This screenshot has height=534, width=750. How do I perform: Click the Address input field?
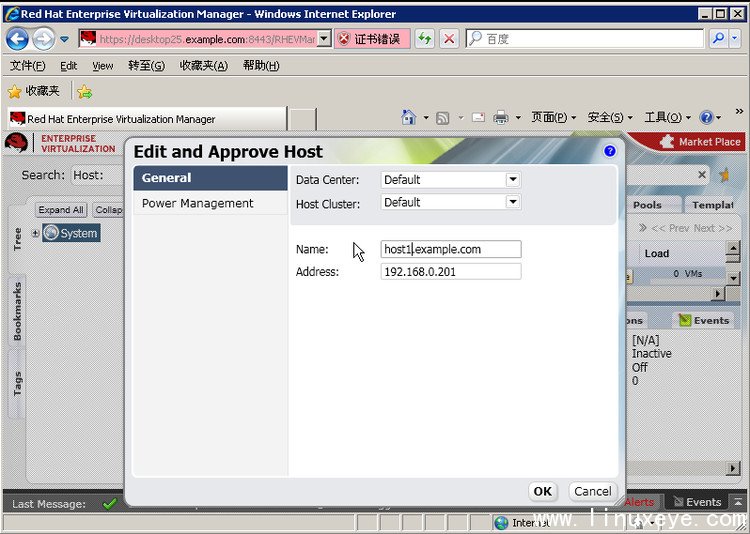coord(451,272)
